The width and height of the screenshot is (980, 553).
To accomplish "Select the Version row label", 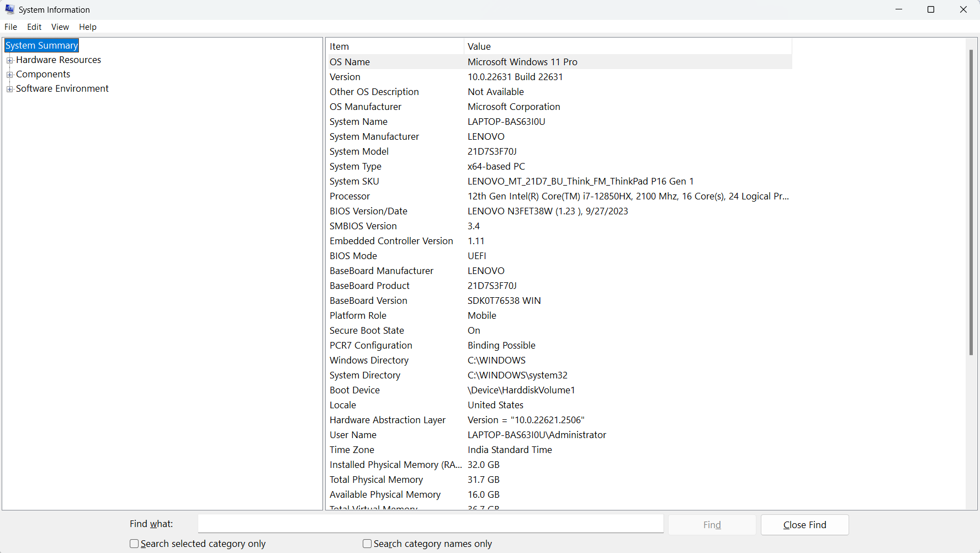I will click(x=345, y=77).
